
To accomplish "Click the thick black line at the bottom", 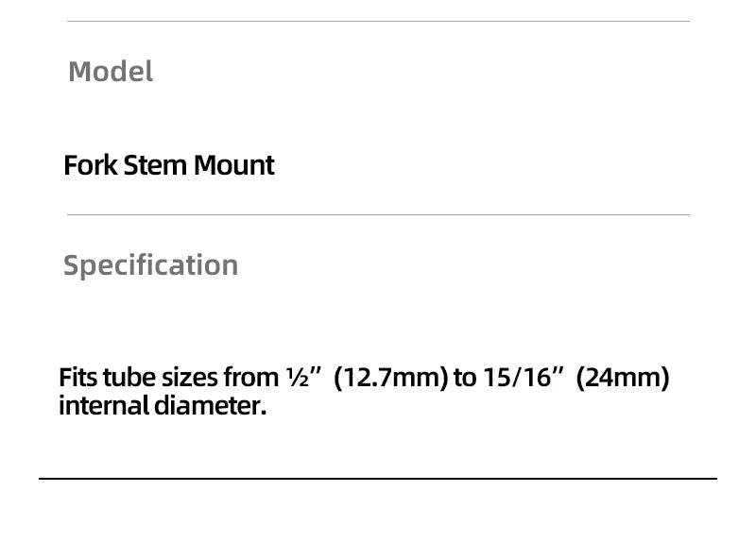I will tap(378, 479).
